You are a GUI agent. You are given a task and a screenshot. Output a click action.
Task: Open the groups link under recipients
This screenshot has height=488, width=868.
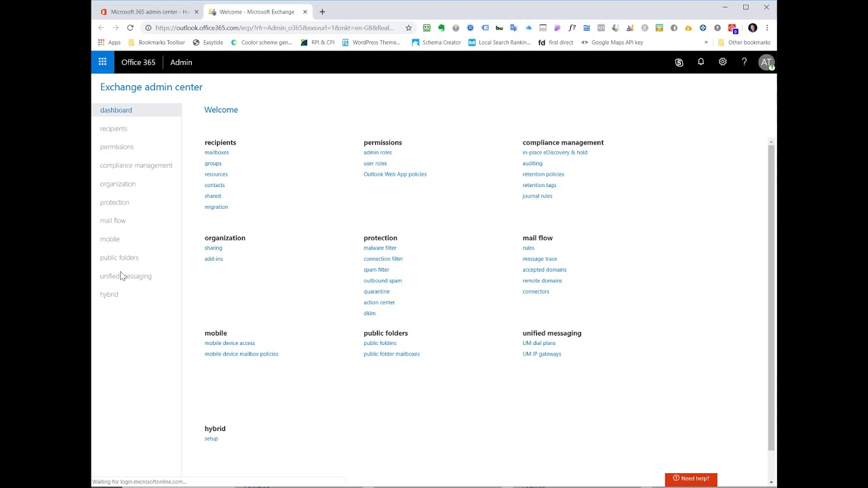pos(213,163)
